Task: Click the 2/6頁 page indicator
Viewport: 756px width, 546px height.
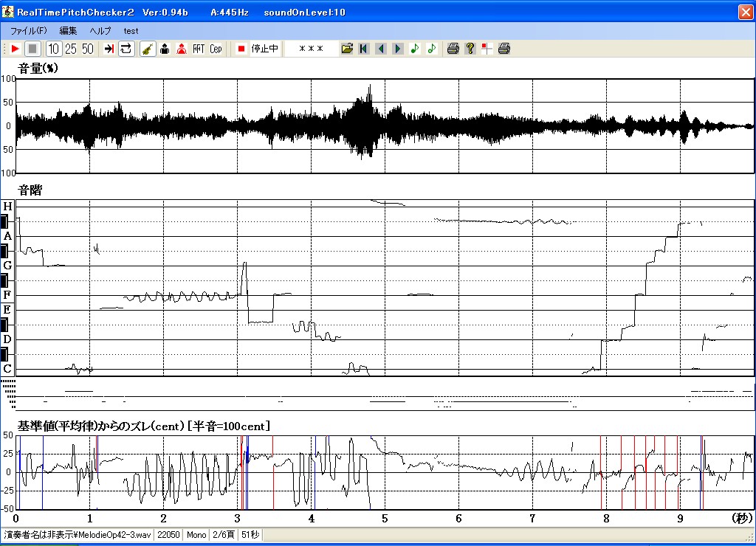Action: click(224, 534)
